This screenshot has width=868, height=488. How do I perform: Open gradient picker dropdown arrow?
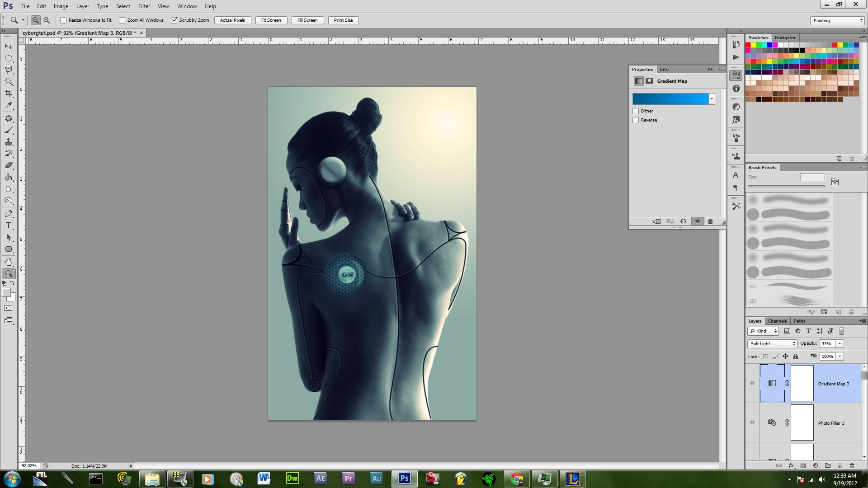(x=712, y=99)
